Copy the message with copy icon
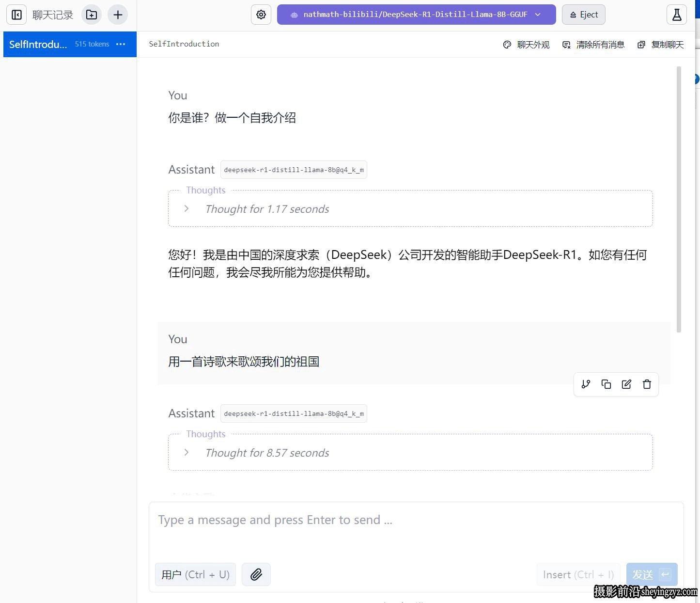The image size is (700, 603). [x=606, y=384]
